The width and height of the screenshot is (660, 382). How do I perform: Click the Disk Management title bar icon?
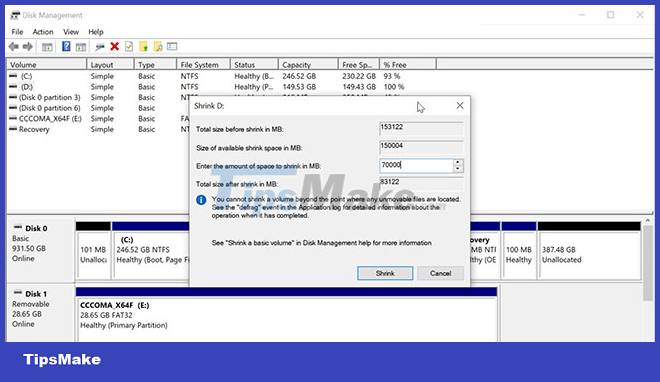[x=15, y=15]
